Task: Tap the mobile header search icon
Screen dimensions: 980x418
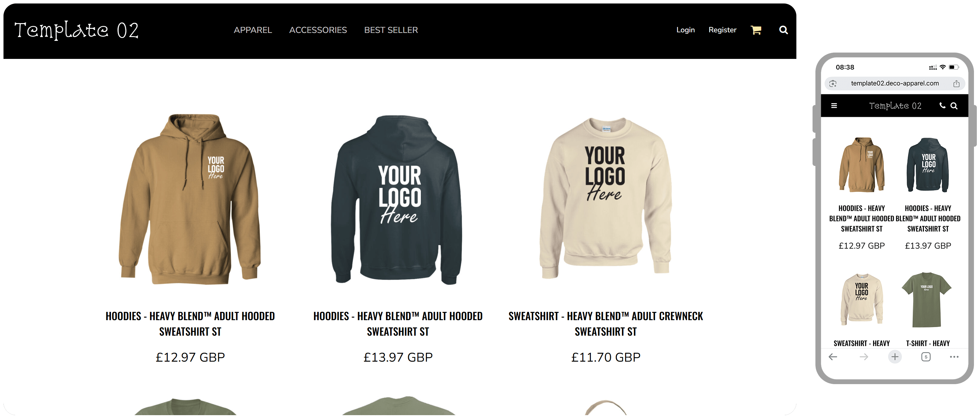Action: click(x=954, y=106)
